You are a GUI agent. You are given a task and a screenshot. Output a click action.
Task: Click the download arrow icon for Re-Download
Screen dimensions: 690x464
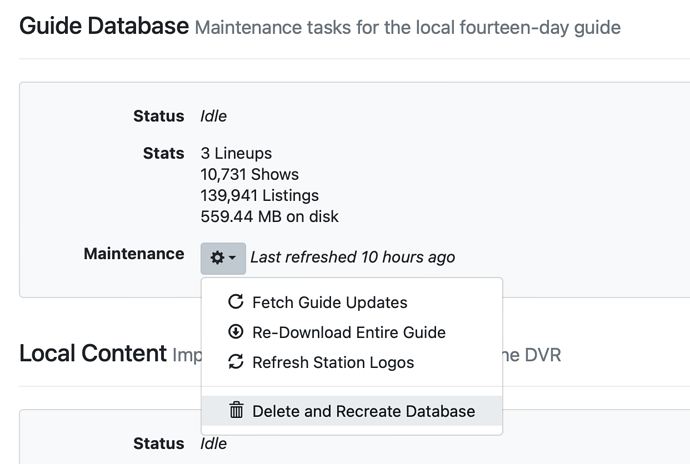coord(236,332)
